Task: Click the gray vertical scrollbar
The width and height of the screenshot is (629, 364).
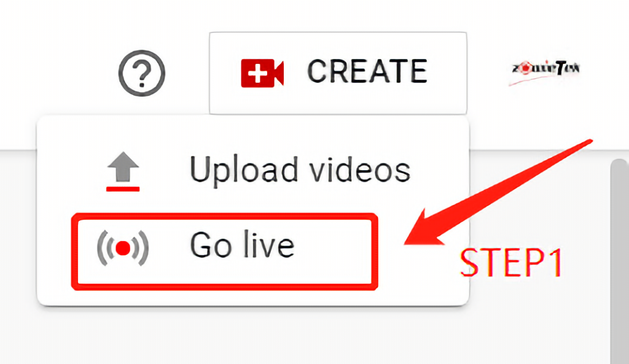Action: 619,261
